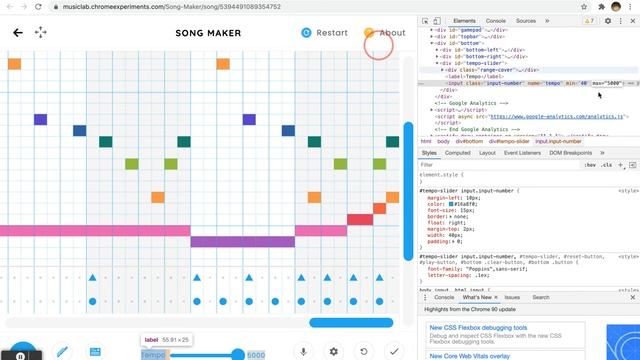Click the div#bottom breadcrumb
640x360 pixels.
(x=469, y=141)
